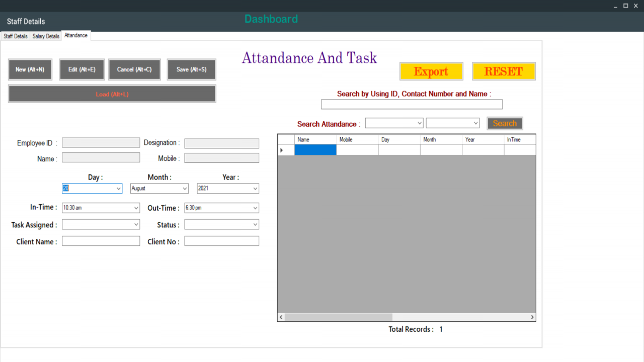Click the Designation field
The height and width of the screenshot is (362, 644).
222,143
